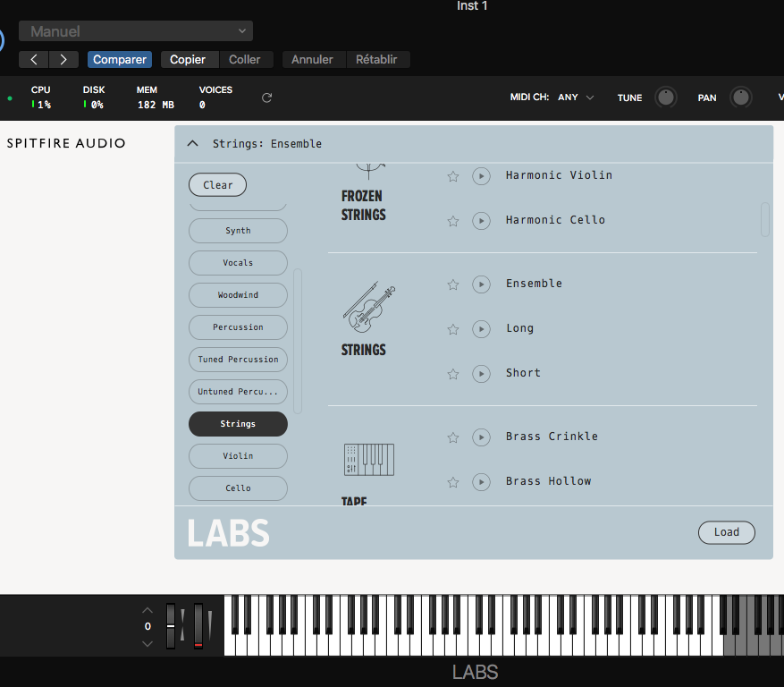
Task: Clear the active category filters
Action: (217, 184)
